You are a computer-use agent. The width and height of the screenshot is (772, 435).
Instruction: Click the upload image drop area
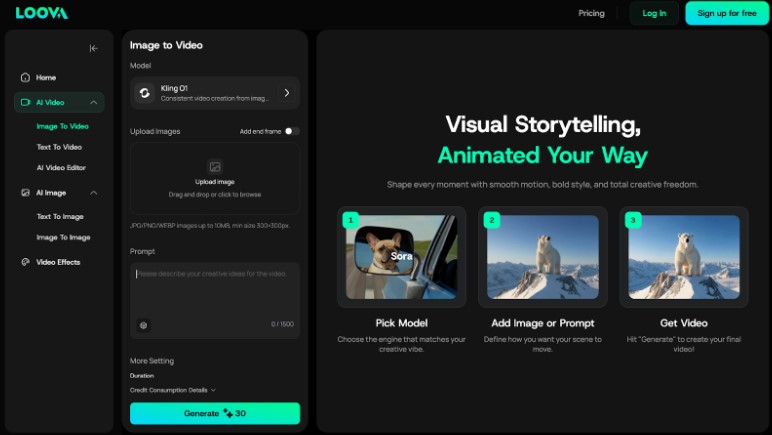215,179
